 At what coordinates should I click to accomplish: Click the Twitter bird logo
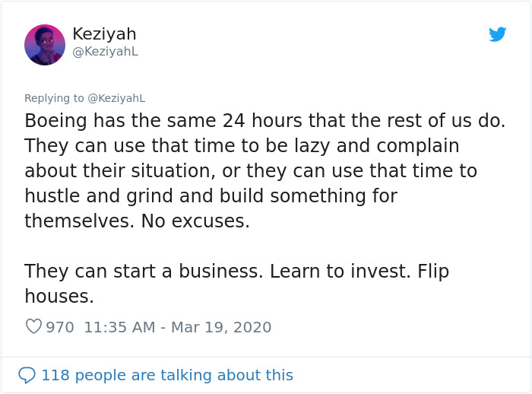pos(497,34)
